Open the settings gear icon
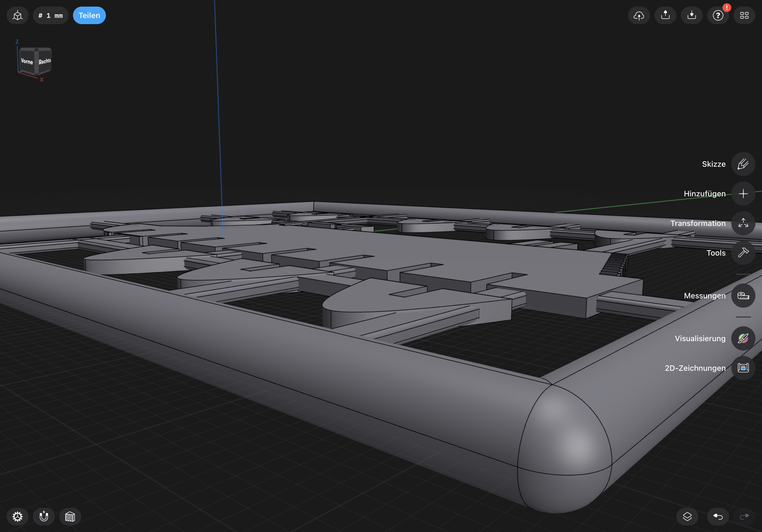 [18, 516]
